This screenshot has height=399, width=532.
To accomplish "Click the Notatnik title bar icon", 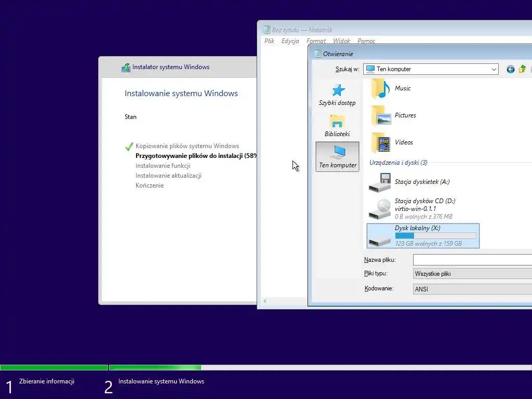I will pos(267,30).
